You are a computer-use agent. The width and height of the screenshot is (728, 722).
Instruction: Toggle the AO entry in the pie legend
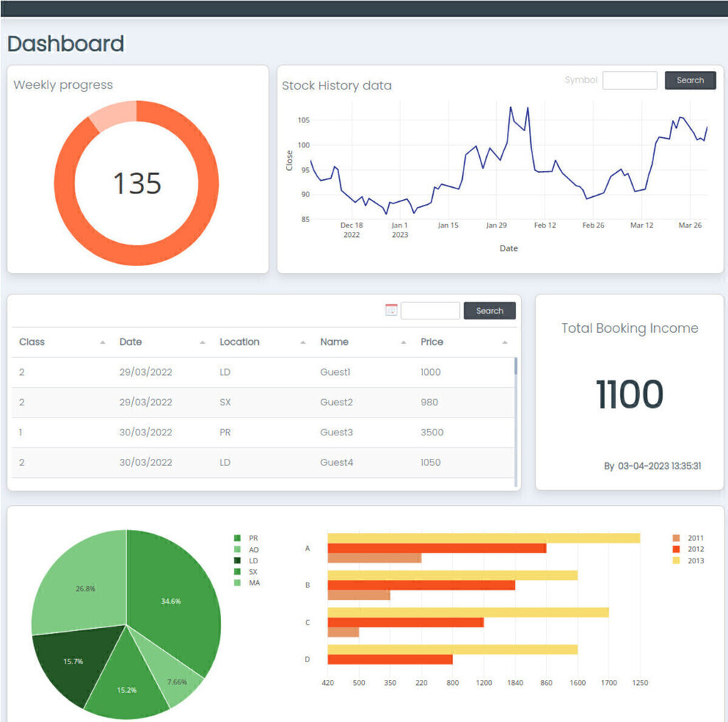click(x=238, y=549)
